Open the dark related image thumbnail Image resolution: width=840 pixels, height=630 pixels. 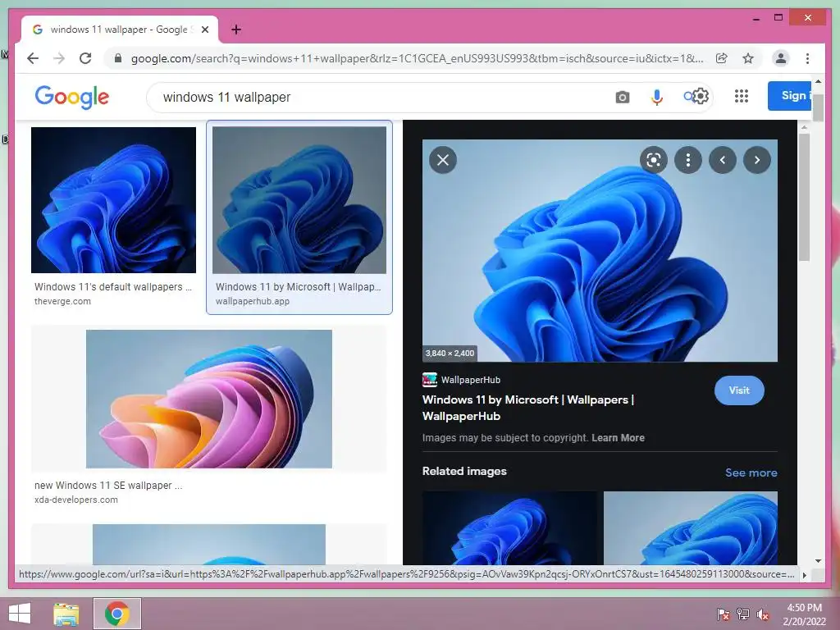pos(509,527)
